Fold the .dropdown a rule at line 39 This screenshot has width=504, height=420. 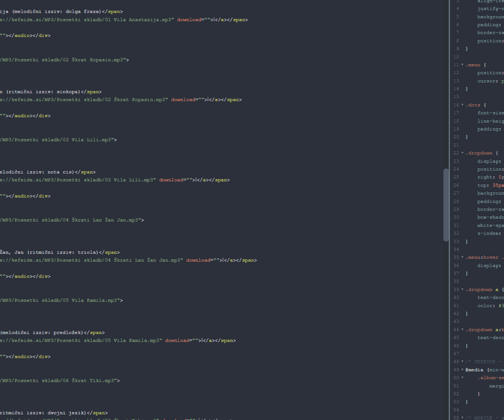(x=462, y=289)
